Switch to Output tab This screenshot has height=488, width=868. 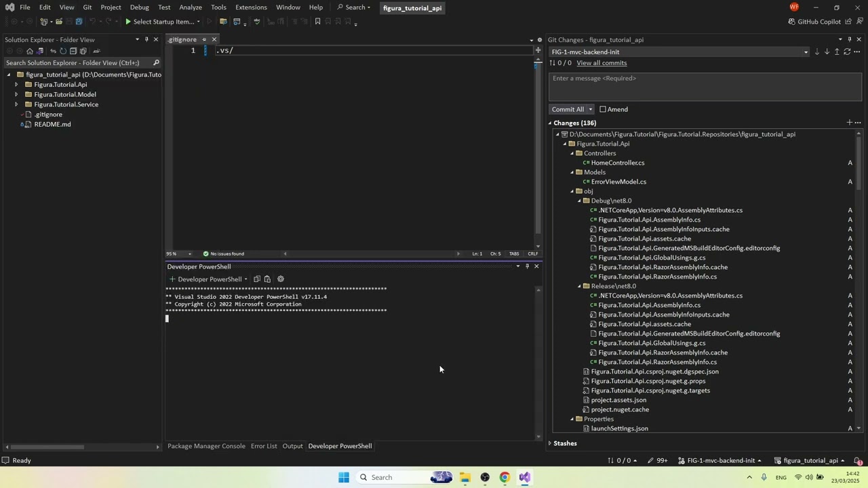click(x=292, y=446)
